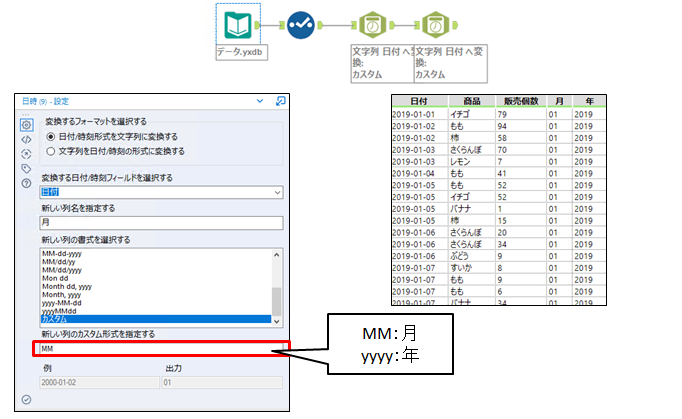Open the 日付 field dropdown
The image size is (682, 419).
pos(160,191)
